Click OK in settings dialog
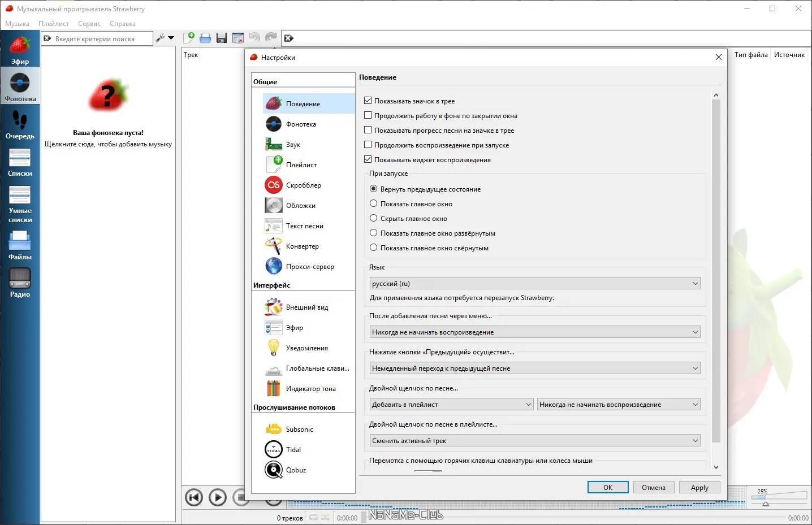The image size is (812, 525). pos(608,487)
